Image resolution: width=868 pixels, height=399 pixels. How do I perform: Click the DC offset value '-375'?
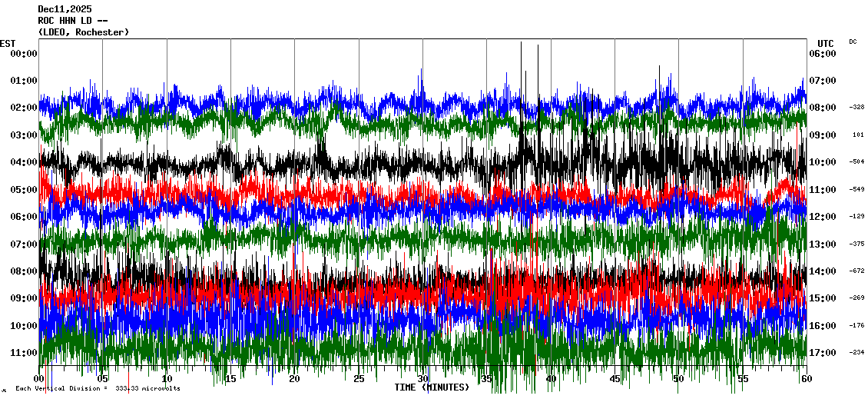click(857, 243)
